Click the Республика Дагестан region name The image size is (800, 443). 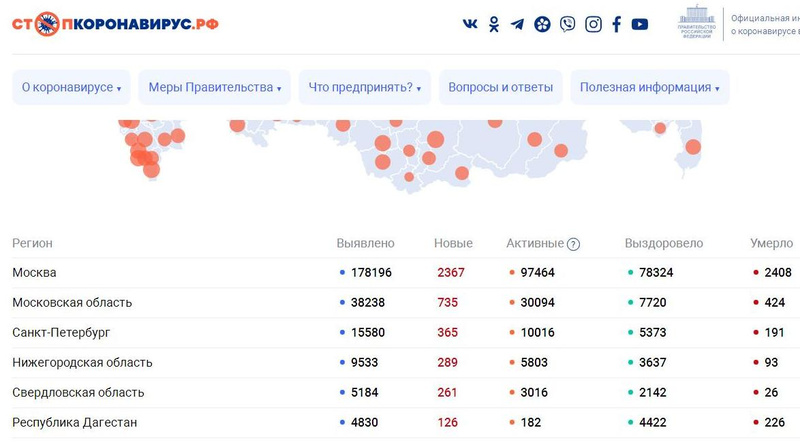pyautogui.click(x=74, y=422)
